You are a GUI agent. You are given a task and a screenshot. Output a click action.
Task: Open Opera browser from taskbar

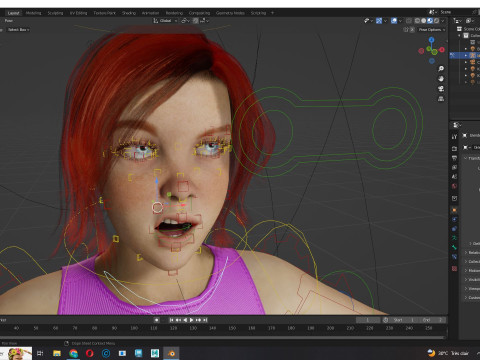(90, 353)
